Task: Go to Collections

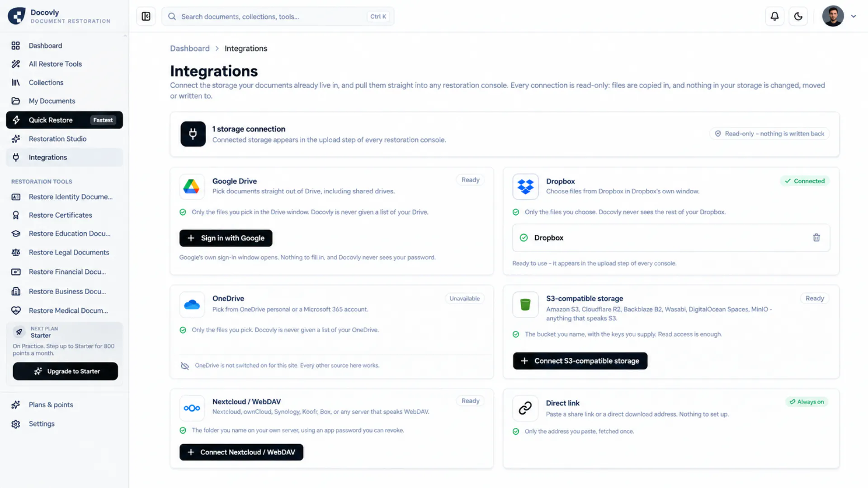Action: click(x=65, y=83)
